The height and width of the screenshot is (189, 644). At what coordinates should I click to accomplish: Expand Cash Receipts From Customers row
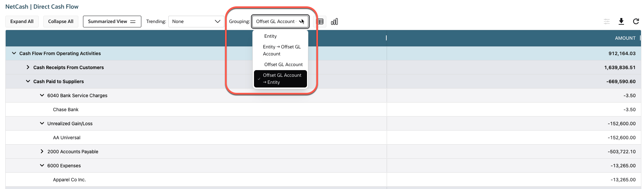click(x=28, y=67)
